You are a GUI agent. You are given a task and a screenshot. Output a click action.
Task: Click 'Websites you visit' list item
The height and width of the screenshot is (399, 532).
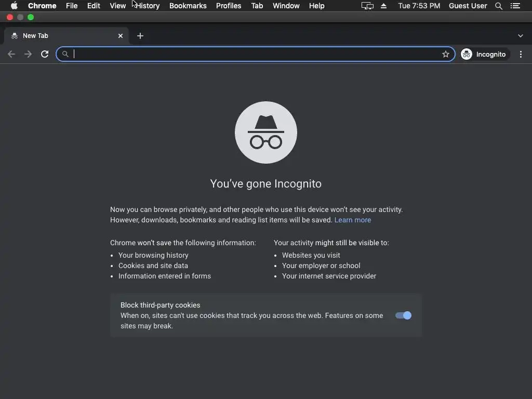pos(311,255)
